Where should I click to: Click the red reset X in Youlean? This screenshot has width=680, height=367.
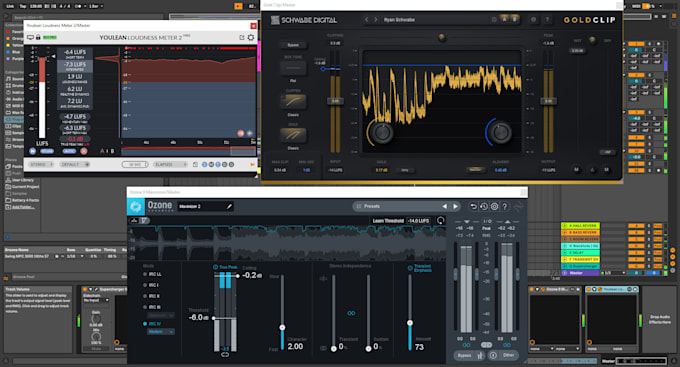point(84,151)
